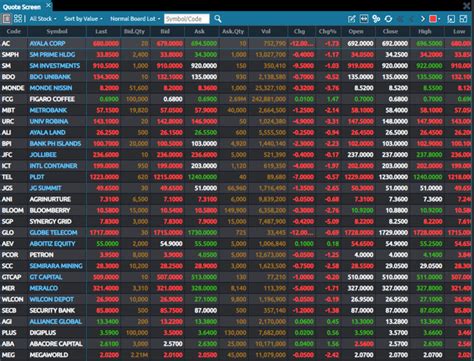474x361 pixels.
Task: Open the PLDT symbol link
Action: click(37, 177)
